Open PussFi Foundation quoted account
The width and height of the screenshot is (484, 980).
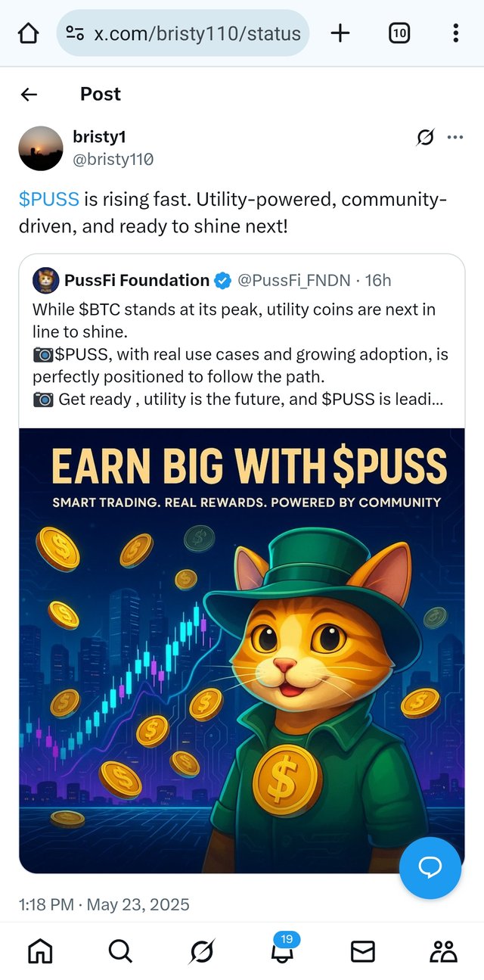[x=137, y=281]
